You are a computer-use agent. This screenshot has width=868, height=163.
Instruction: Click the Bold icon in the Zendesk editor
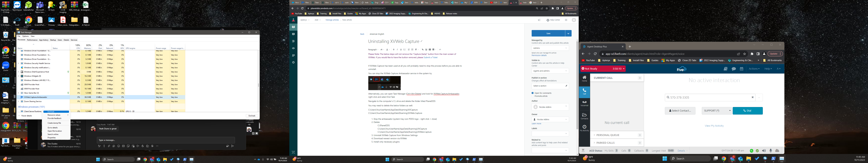(394, 50)
